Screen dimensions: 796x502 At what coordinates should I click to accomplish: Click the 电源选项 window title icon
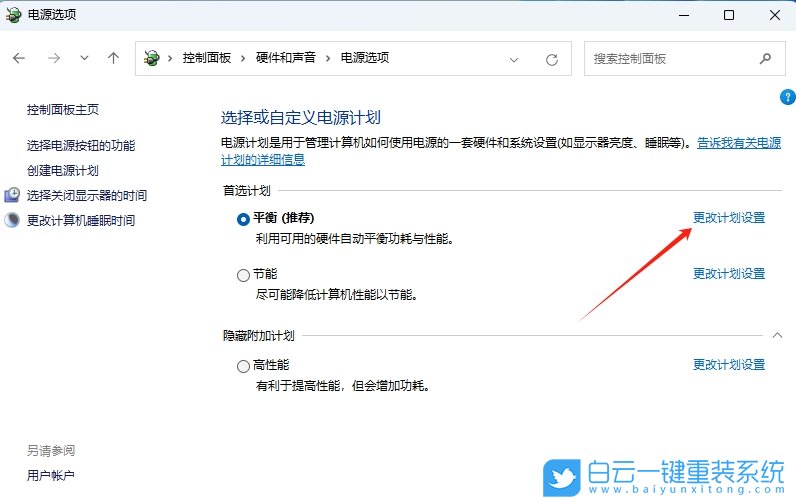(x=13, y=15)
